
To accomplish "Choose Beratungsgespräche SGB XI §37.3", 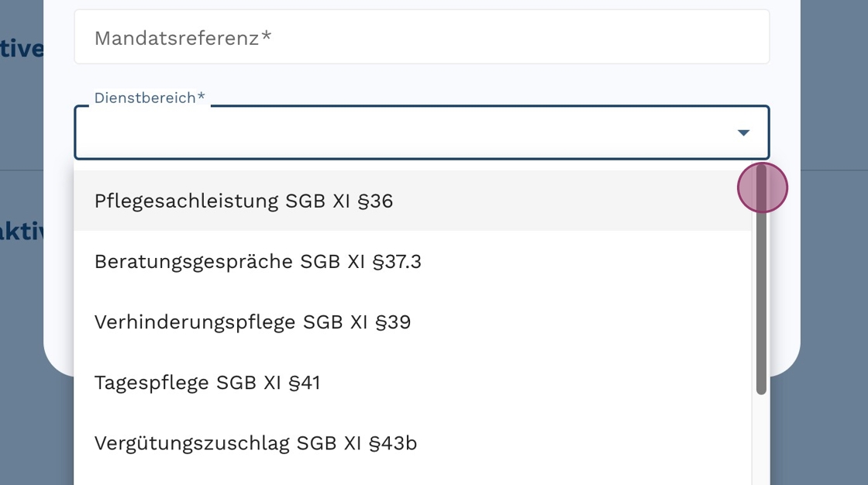I will click(x=257, y=262).
